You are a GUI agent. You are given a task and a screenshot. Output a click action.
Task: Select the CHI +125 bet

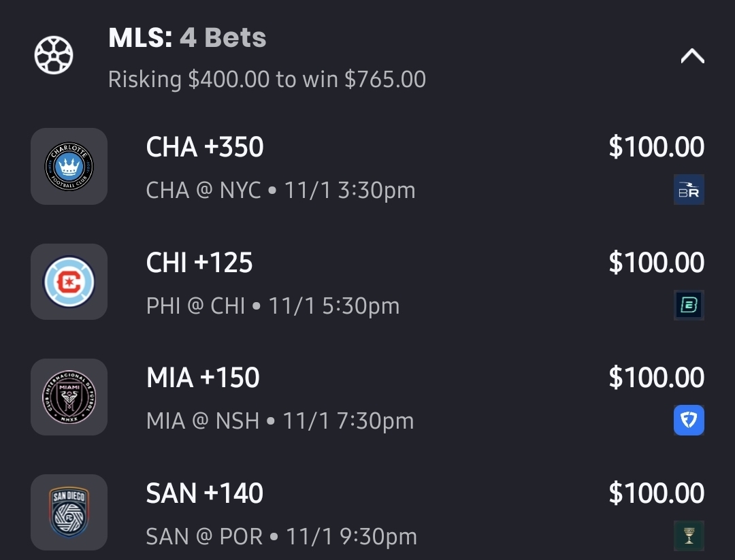(199, 263)
